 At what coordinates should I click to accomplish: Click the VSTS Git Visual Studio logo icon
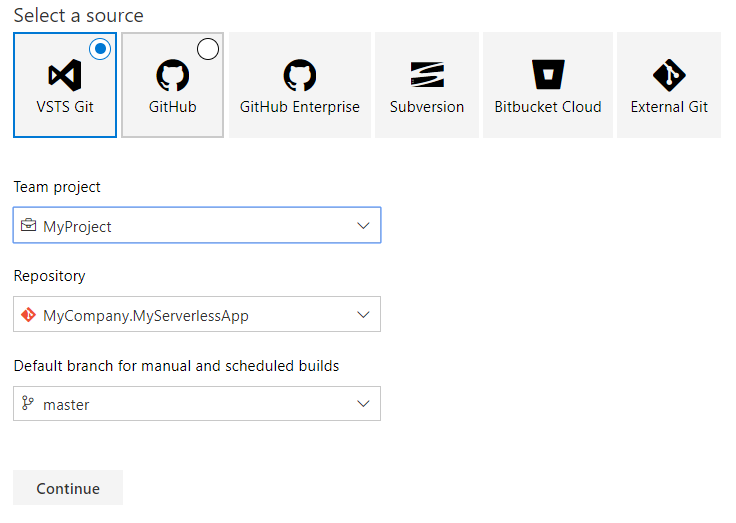[65, 75]
